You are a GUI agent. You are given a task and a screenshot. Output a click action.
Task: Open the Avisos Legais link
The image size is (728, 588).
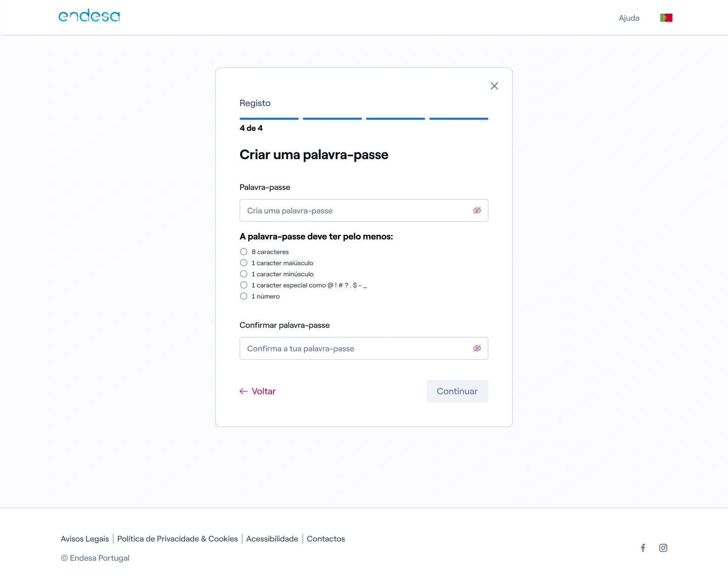tap(85, 539)
